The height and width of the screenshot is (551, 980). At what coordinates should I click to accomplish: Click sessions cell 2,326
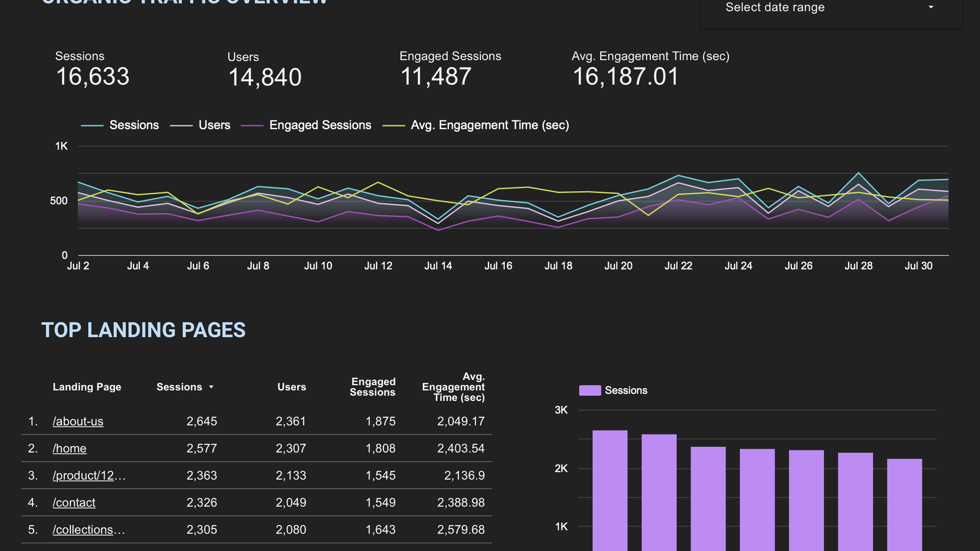(202, 503)
